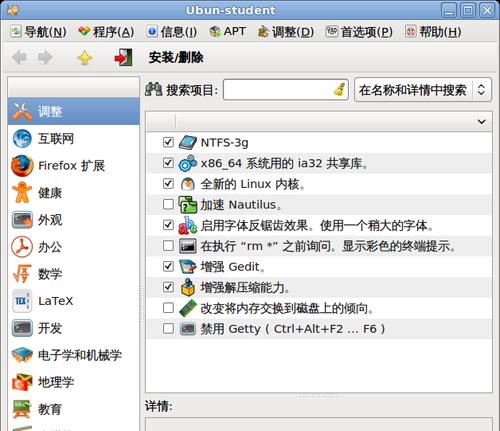The image size is (500, 431).
Task: Open the 首选项(P) menu
Action: tap(359, 32)
